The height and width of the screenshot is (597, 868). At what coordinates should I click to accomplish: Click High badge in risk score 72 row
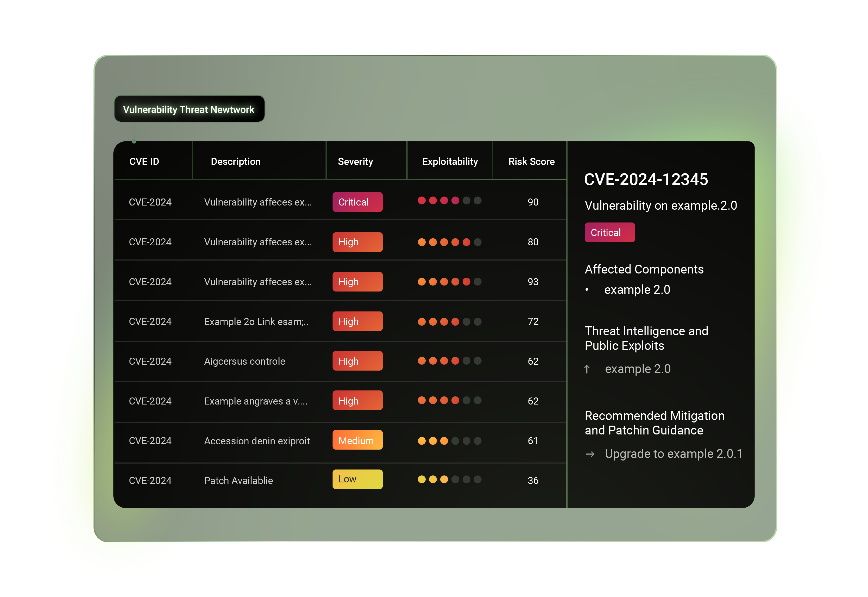click(x=357, y=321)
